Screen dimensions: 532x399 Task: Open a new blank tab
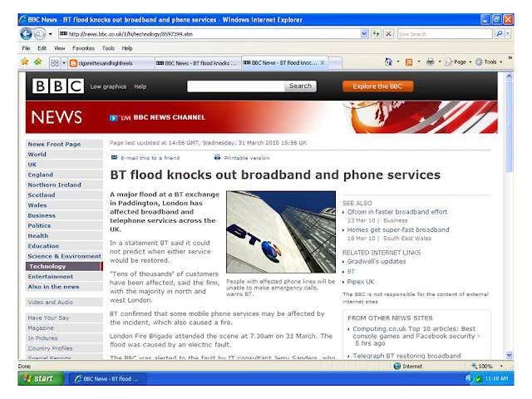[x=335, y=63]
